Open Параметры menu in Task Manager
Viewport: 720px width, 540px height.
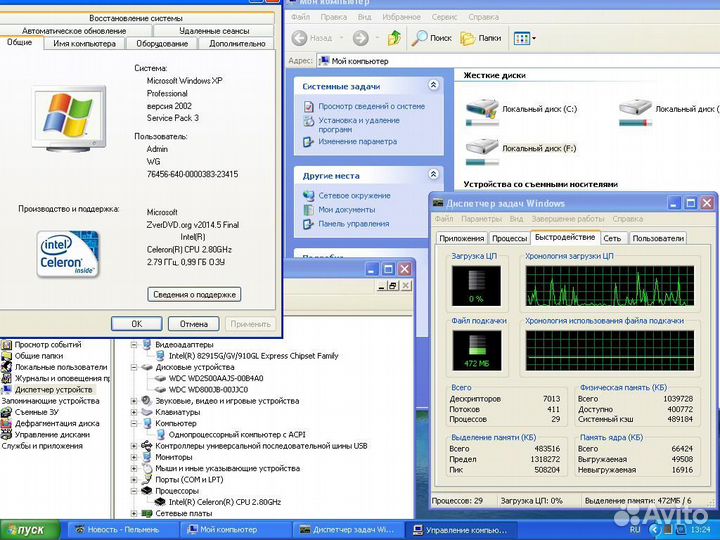click(x=481, y=219)
